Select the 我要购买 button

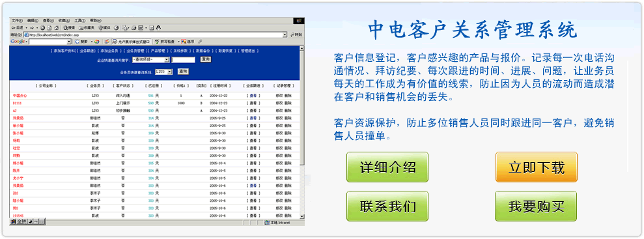pos(536,206)
